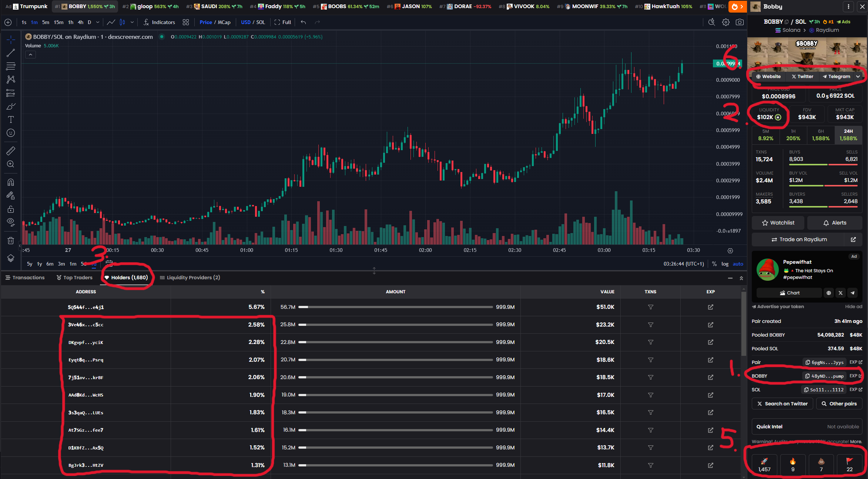
Task: Select the 1H price change tab
Action: pos(793,135)
